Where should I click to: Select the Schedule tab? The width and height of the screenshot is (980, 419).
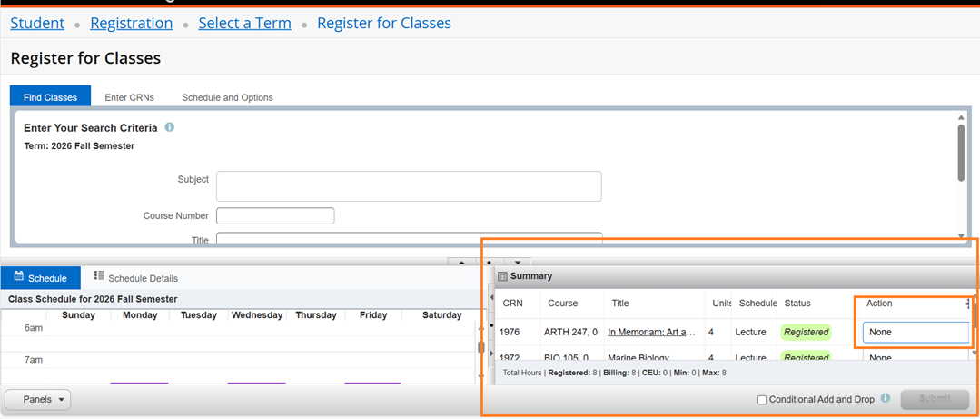[41, 278]
